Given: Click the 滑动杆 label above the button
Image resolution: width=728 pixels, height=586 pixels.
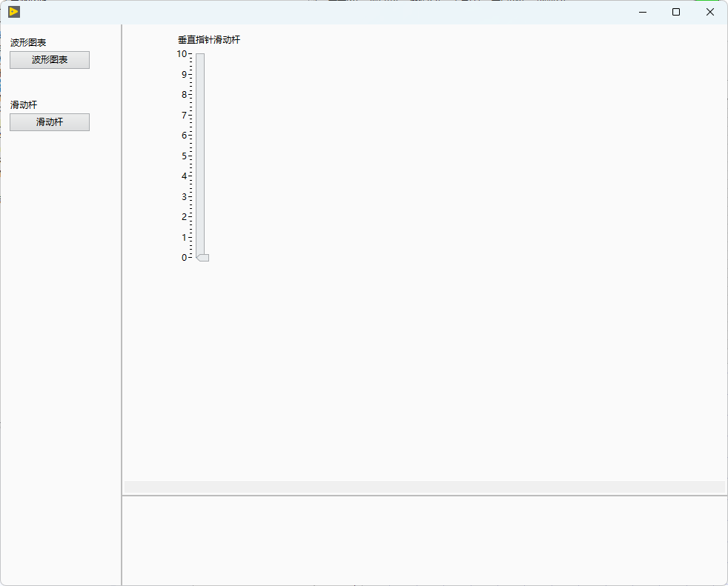Looking at the screenshot, I should click(x=23, y=105).
